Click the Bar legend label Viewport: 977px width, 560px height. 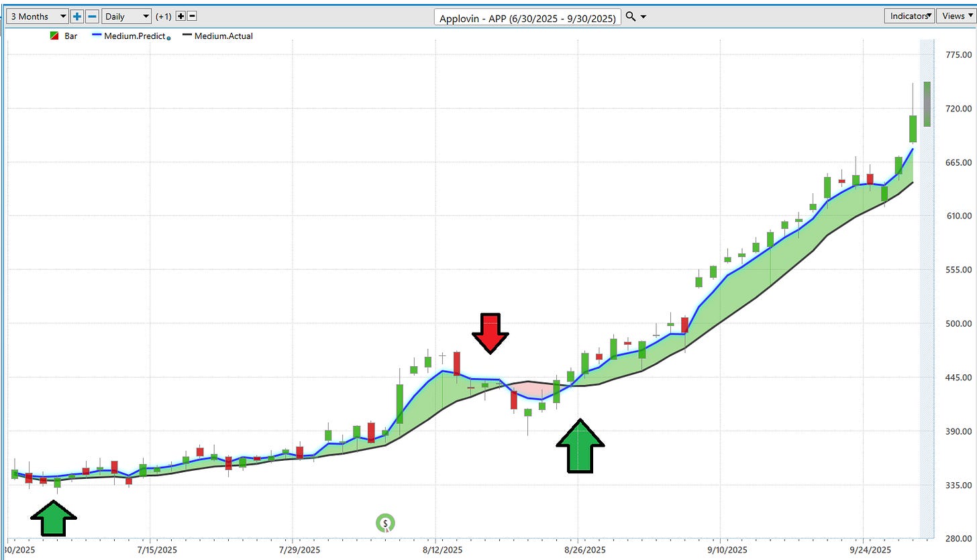point(71,36)
